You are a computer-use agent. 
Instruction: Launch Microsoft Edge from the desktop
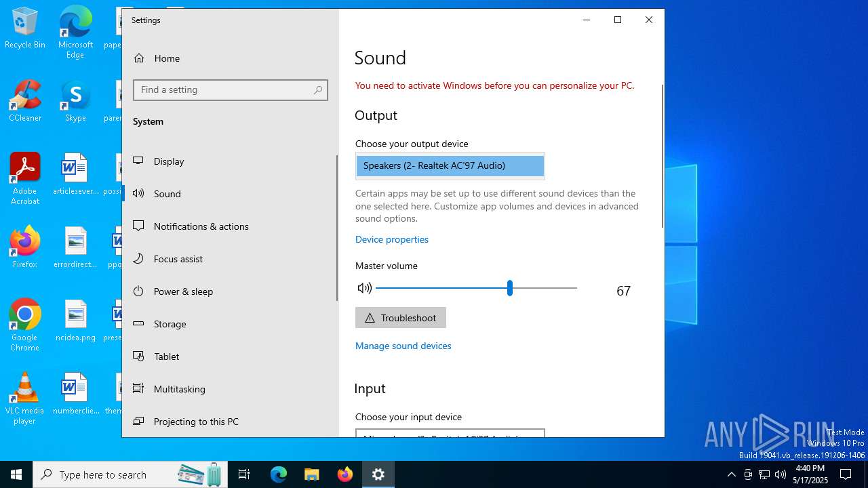pyautogui.click(x=75, y=33)
